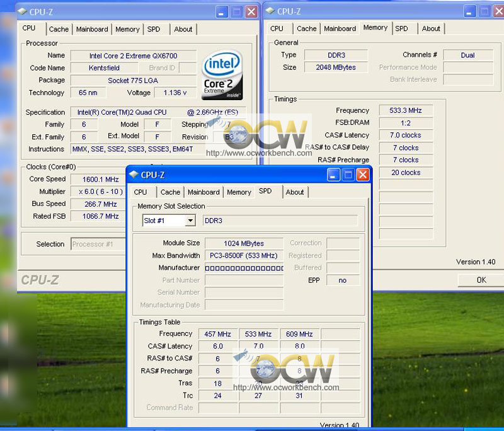Viewport: 504px width, 431px height.
Task: Switch to the CPU tab in the memory window
Action: coord(277,28)
